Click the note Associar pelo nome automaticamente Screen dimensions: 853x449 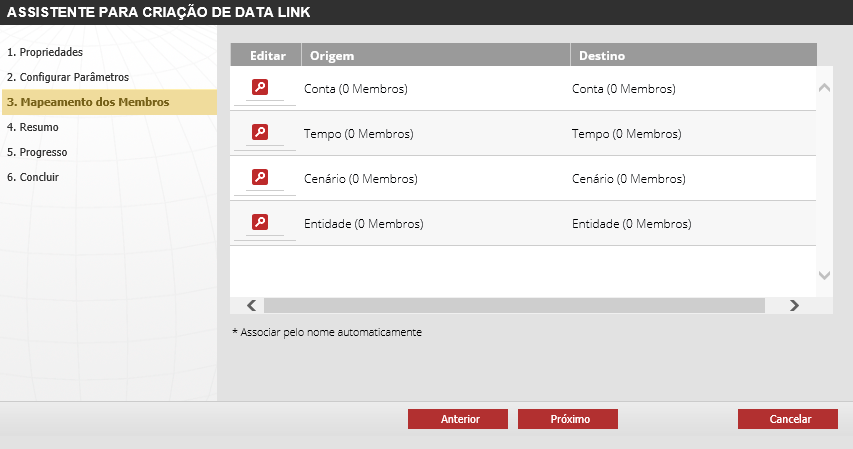pos(327,332)
